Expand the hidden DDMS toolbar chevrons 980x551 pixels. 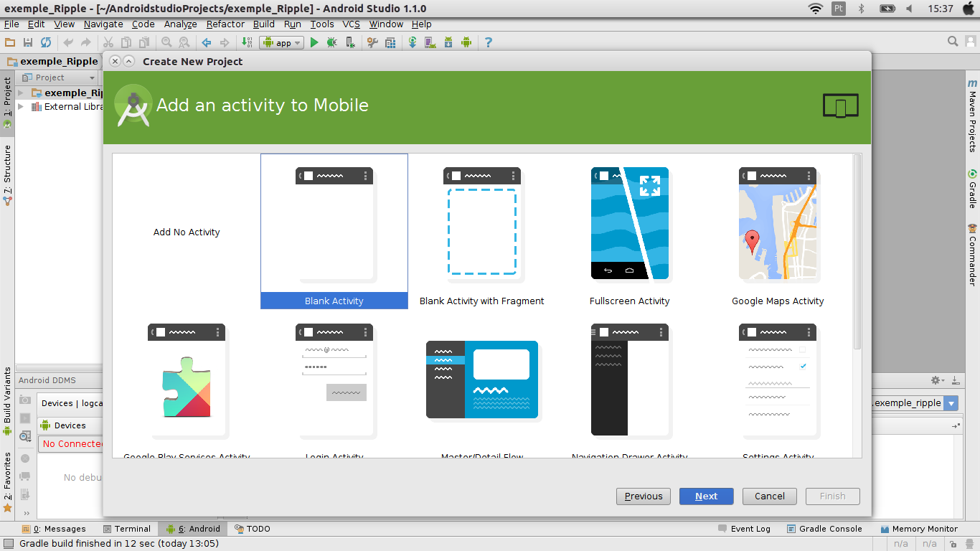(x=27, y=513)
